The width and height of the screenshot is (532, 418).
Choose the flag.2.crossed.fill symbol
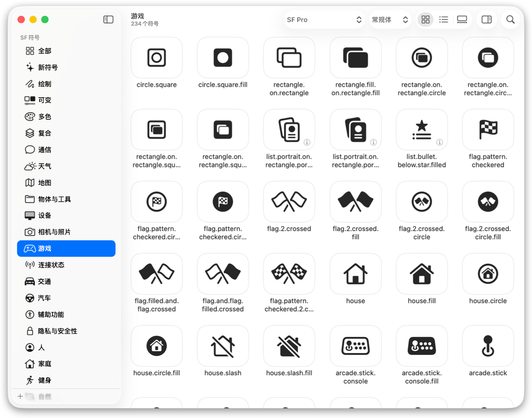click(356, 202)
